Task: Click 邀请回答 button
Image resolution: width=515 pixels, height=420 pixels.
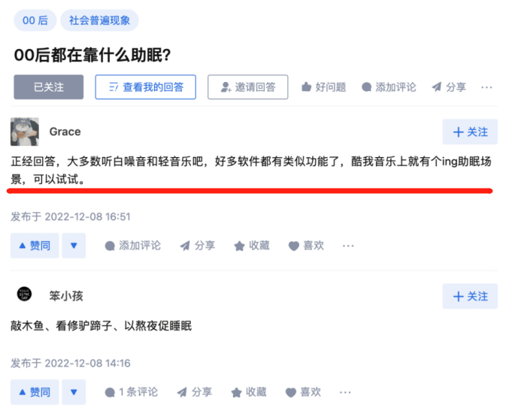Action: (x=248, y=87)
